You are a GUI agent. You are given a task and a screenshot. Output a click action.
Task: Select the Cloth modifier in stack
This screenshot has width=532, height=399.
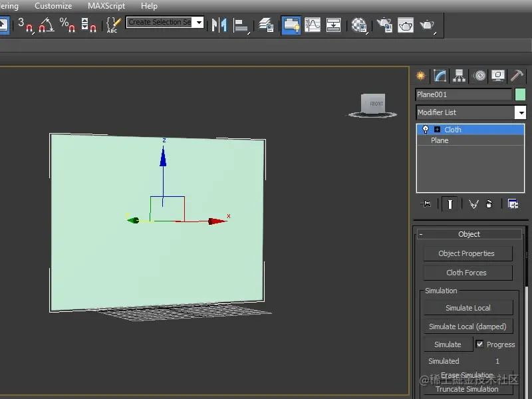point(470,130)
